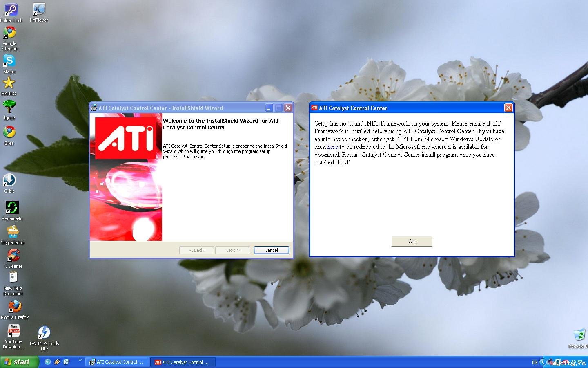Select the Google Chrome desktop icon
The image size is (588, 368).
pos(10,38)
